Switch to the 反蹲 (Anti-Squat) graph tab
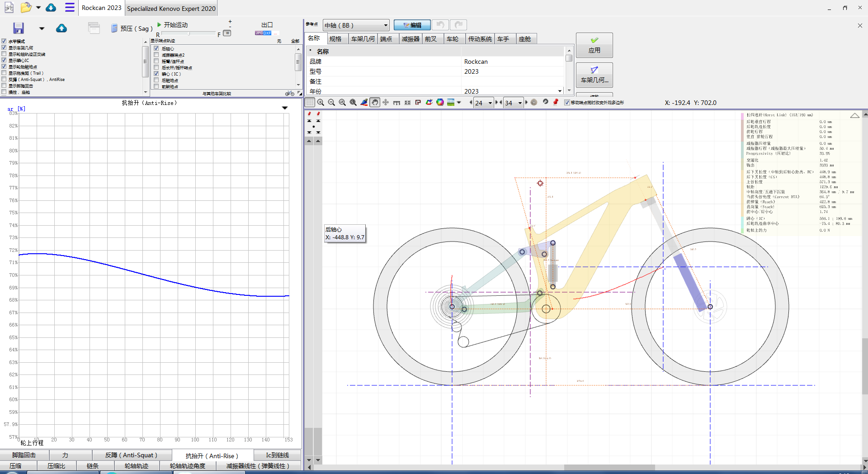Viewport: 868px width, 474px height. coord(132,455)
